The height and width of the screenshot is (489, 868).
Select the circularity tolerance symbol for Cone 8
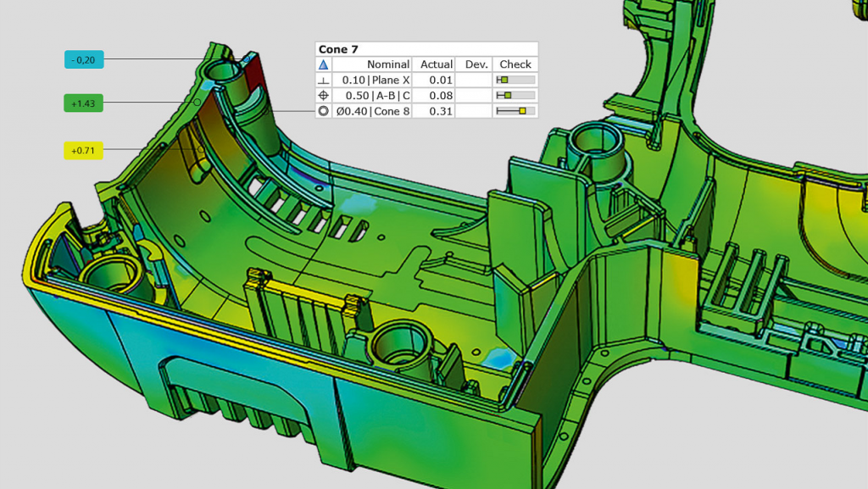(x=323, y=112)
